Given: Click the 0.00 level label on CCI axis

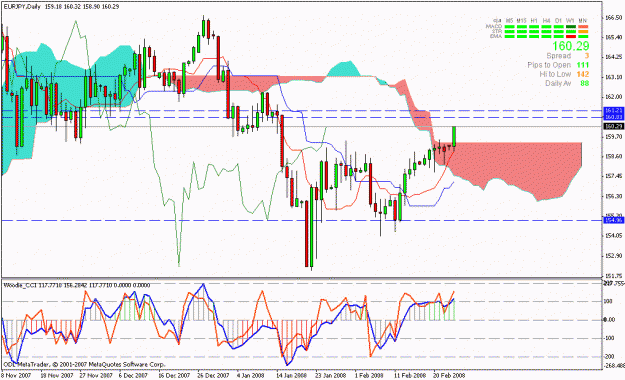Looking at the screenshot, I should 609,320.
